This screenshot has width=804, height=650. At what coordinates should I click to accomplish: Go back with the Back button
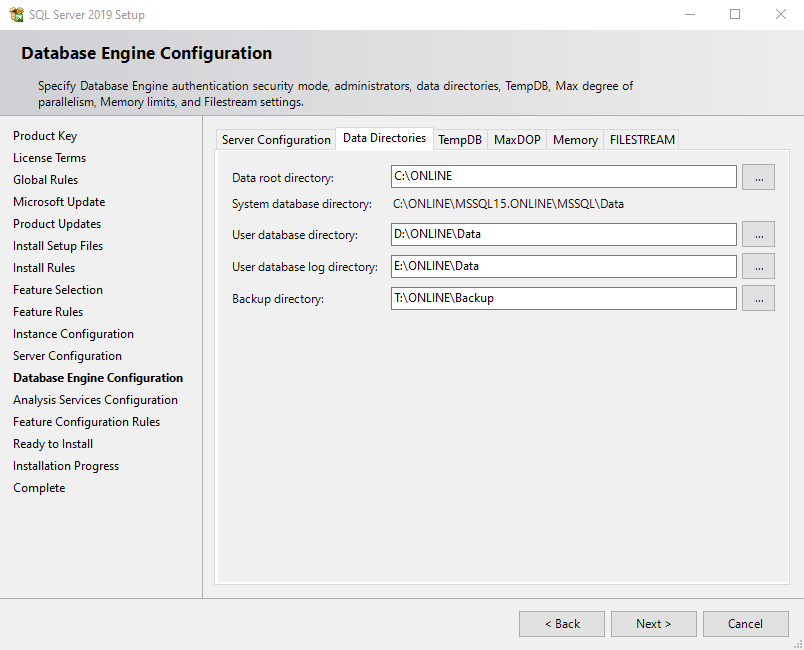561,624
